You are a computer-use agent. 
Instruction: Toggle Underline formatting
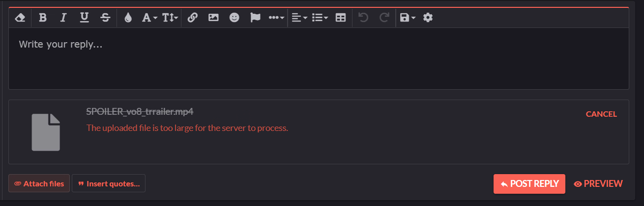point(84,18)
